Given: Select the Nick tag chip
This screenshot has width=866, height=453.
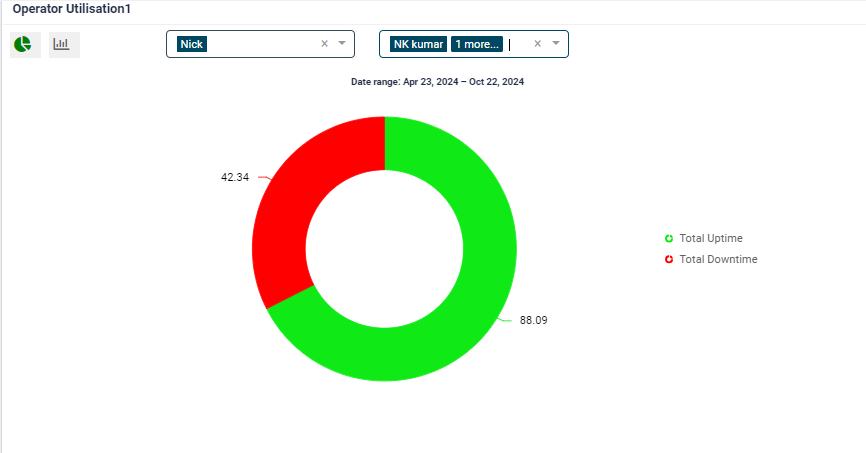Looking at the screenshot, I should [191, 44].
